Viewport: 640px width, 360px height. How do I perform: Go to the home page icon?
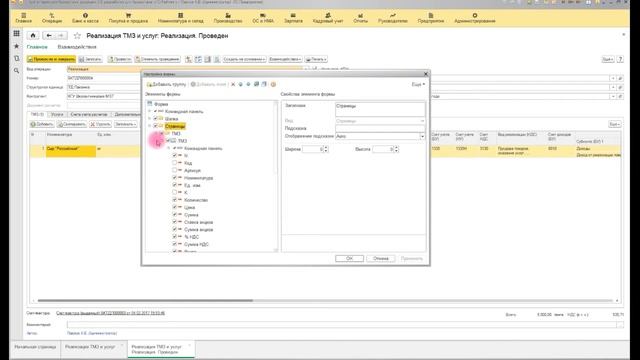point(33,36)
